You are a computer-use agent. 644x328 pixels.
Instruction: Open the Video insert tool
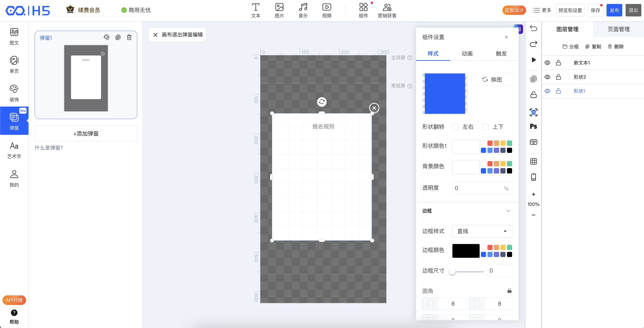pos(327,10)
